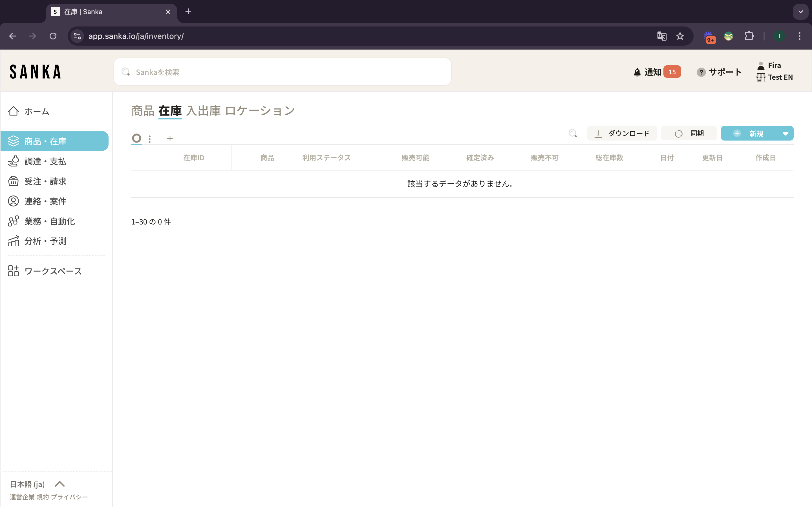
Task: Open the view options three-dot menu
Action: [x=150, y=139]
